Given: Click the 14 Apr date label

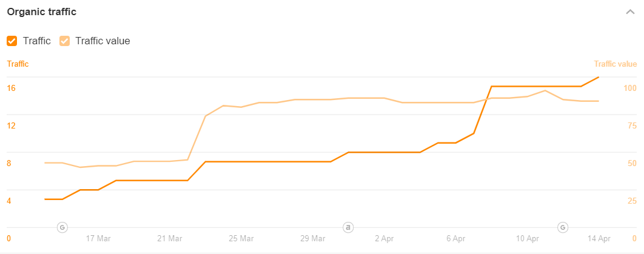Looking at the screenshot, I should coord(599,238).
